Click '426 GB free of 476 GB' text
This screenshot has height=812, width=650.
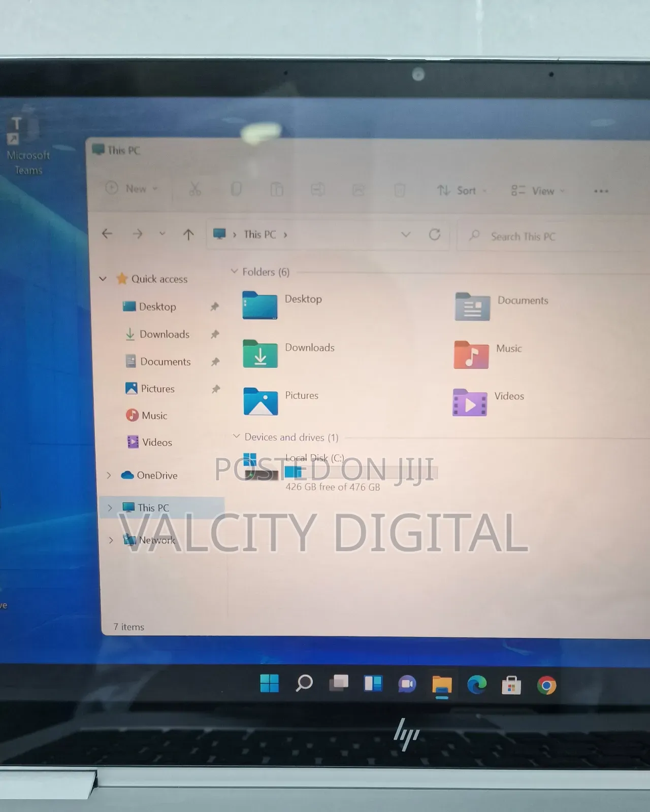[333, 487]
